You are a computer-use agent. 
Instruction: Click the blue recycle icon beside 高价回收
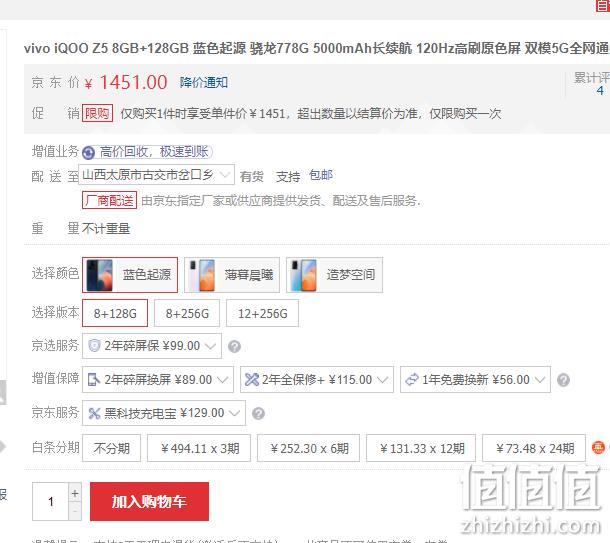click(x=89, y=152)
